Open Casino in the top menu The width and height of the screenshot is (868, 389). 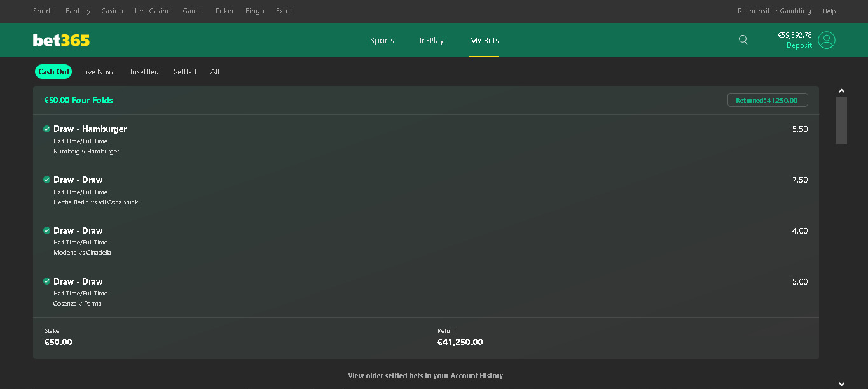pos(113,11)
